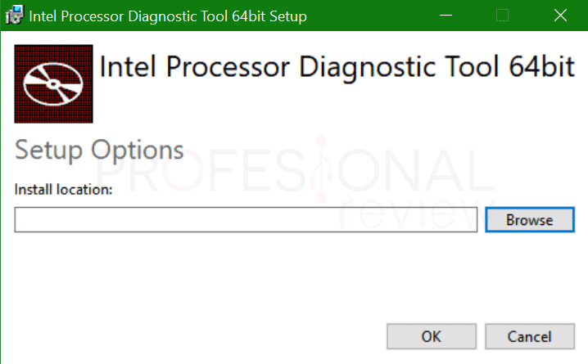Close the Intel setup dialog

point(560,16)
